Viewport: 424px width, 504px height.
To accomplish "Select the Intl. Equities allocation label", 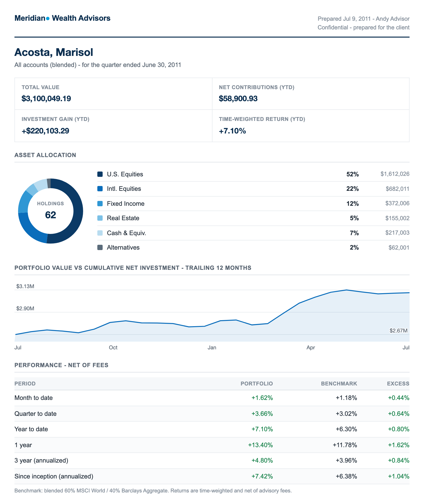I will pyautogui.click(x=124, y=189).
